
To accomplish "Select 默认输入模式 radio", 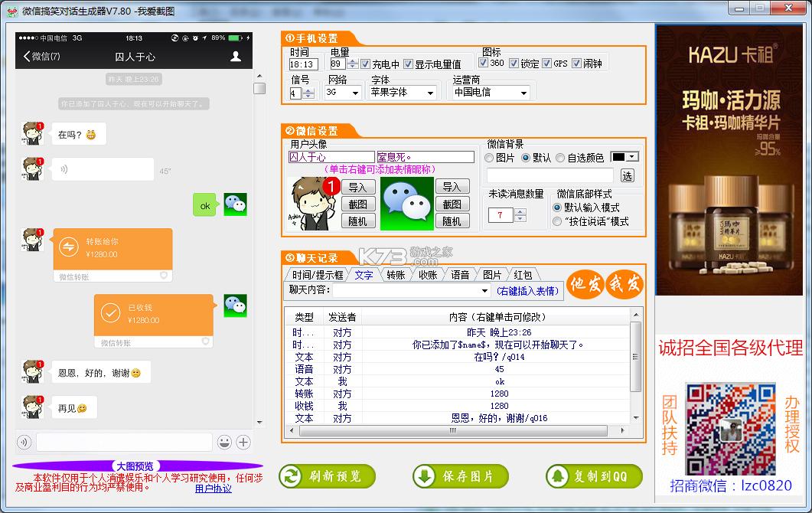I will click(557, 207).
